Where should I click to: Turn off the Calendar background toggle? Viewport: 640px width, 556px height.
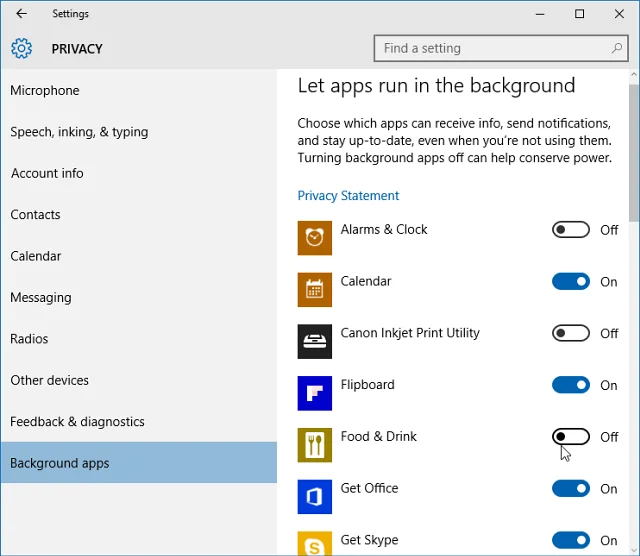click(571, 282)
